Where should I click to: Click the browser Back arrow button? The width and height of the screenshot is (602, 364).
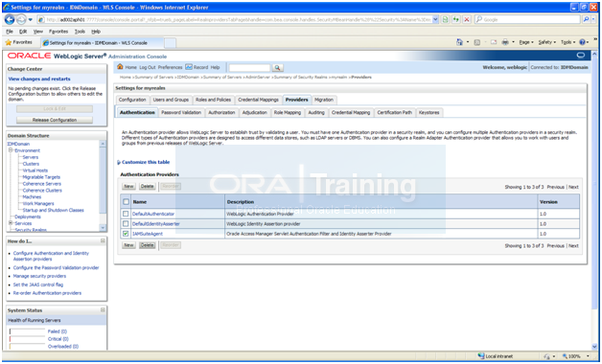click(x=10, y=19)
